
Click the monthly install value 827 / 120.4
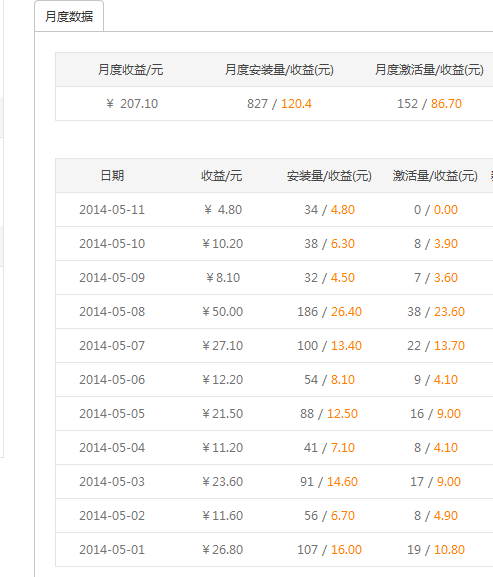pos(279,104)
